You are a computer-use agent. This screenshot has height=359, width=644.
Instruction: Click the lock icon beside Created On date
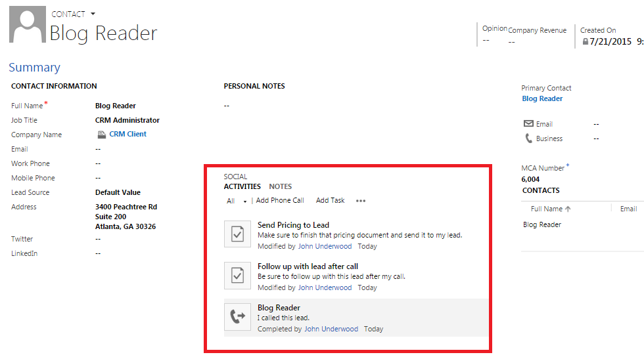point(585,42)
